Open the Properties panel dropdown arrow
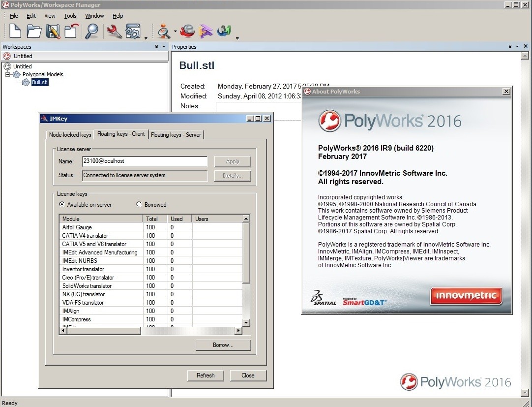This screenshot has width=532, height=407. pos(517,47)
